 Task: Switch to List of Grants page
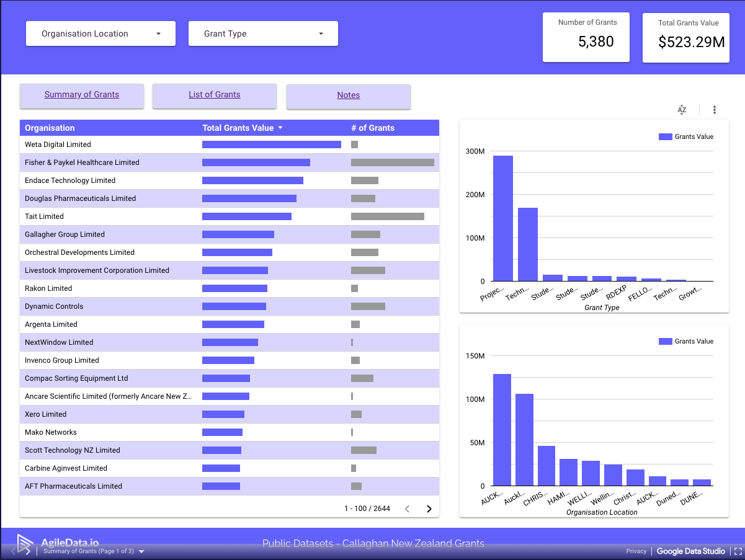pos(215,95)
